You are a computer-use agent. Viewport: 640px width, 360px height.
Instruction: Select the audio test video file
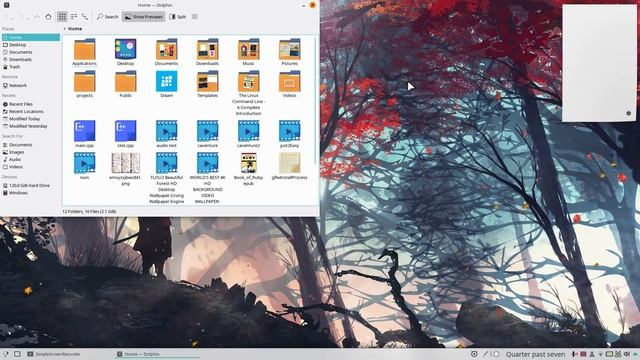pos(167,131)
